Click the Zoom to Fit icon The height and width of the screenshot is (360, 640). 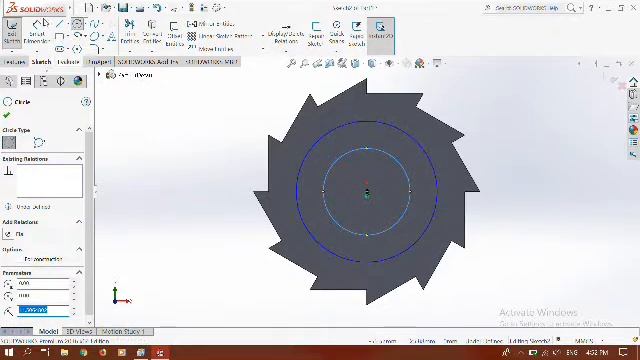pos(291,64)
